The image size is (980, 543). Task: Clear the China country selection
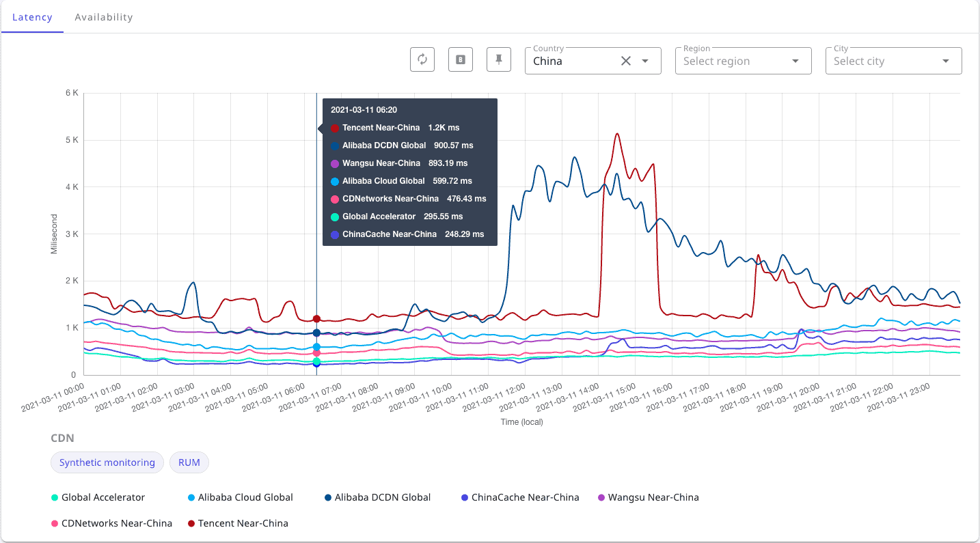coord(625,61)
